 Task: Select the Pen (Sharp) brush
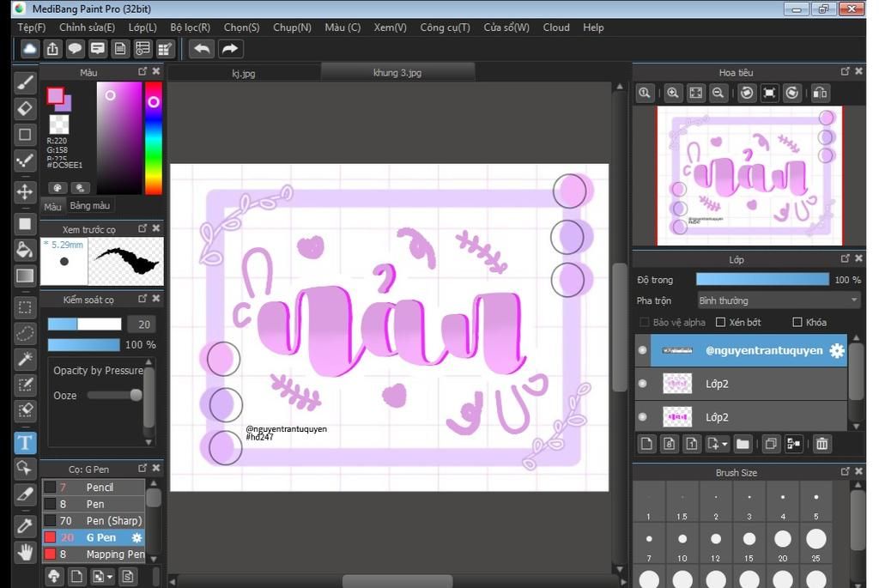93,521
